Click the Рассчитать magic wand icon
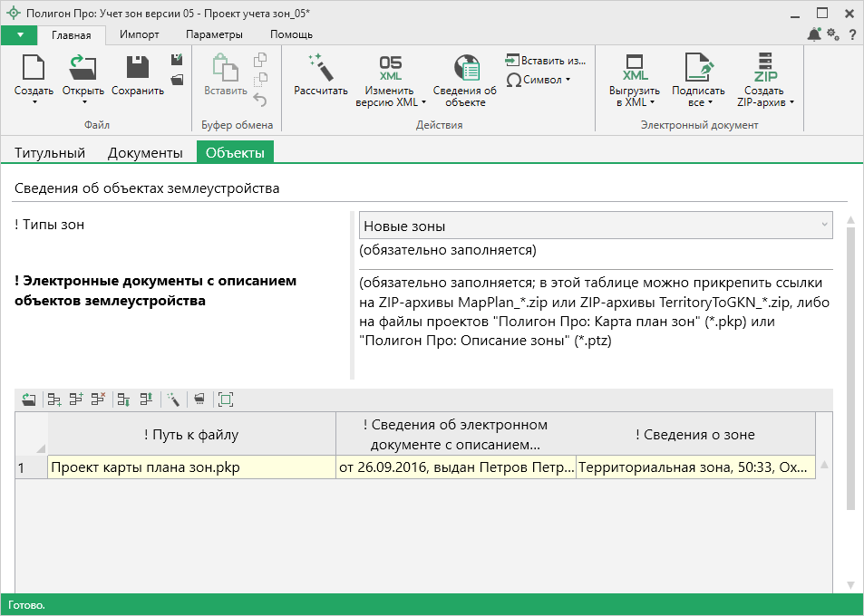864x616 pixels. (x=321, y=69)
